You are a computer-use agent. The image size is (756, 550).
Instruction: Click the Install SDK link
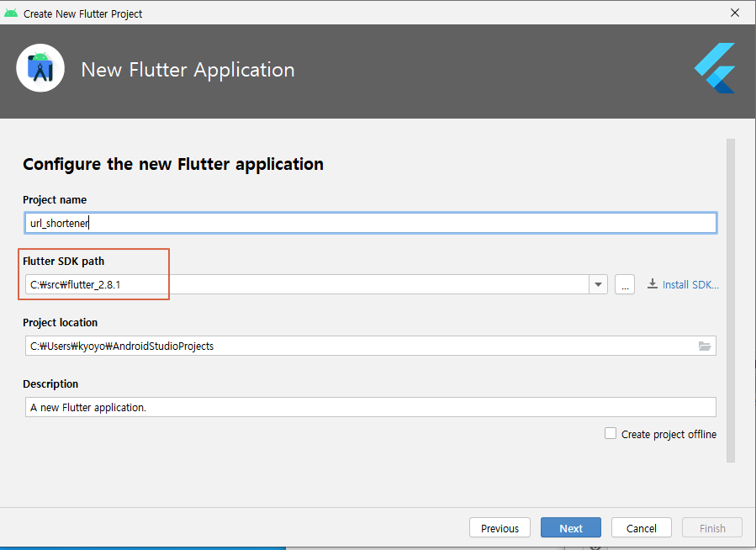coord(690,284)
